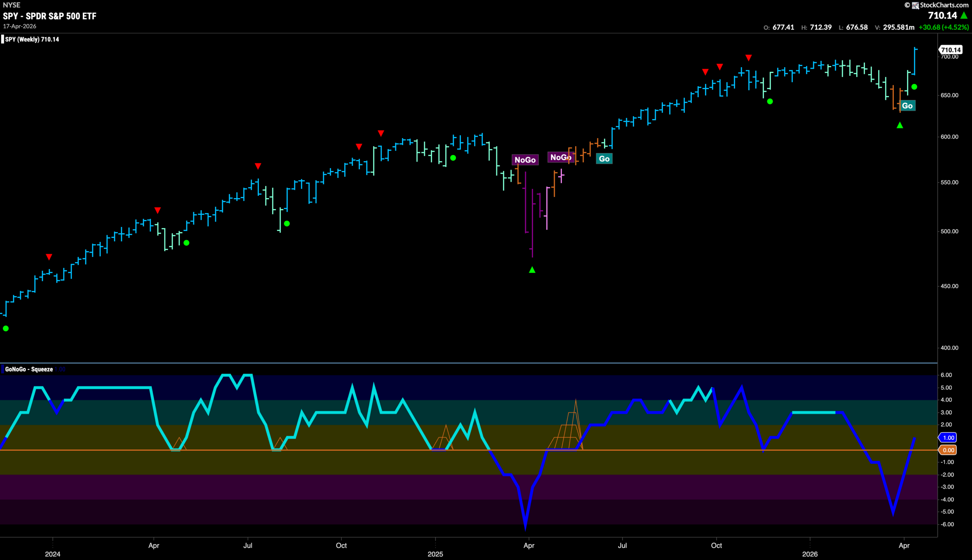Click green up triangle below April 2025 low

532,270
